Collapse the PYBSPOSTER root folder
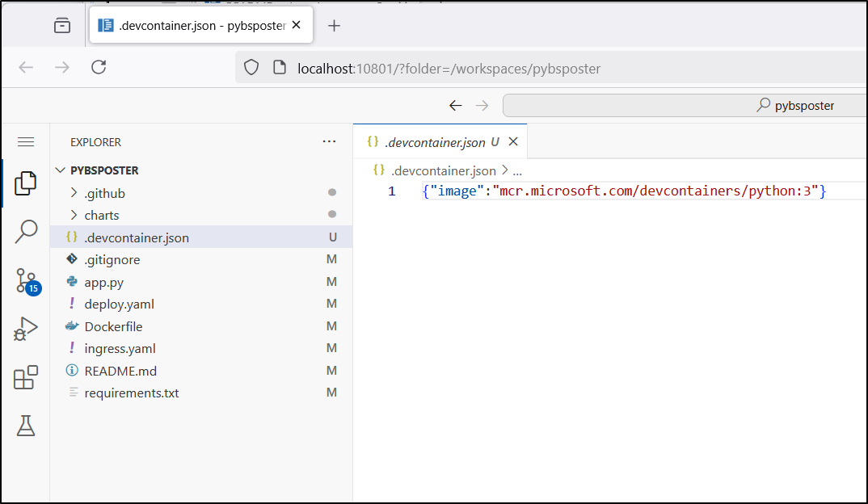This screenshot has height=504, width=868. coord(104,170)
